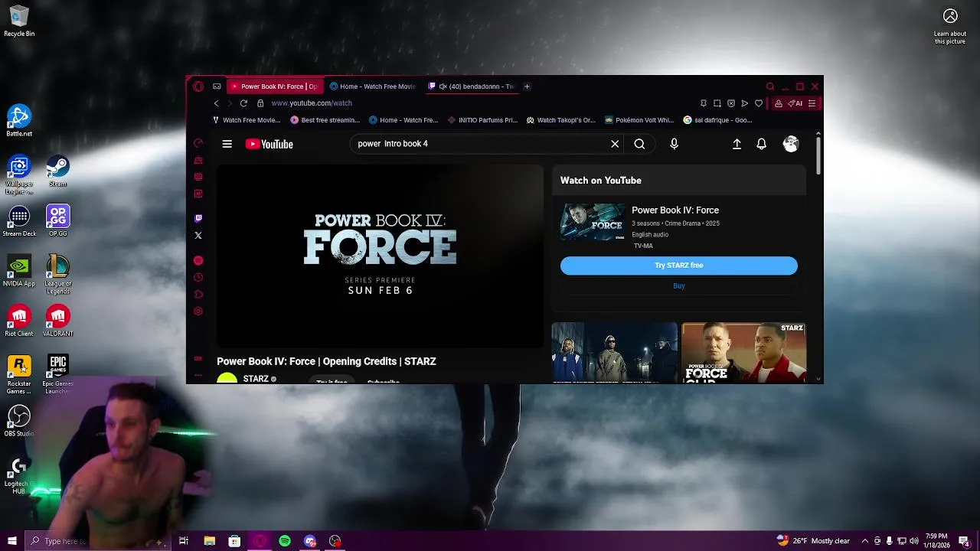Open the Opera GX menu logo icon
The width and height of the screenshot is (980, 551).
(x=198, y=86)
